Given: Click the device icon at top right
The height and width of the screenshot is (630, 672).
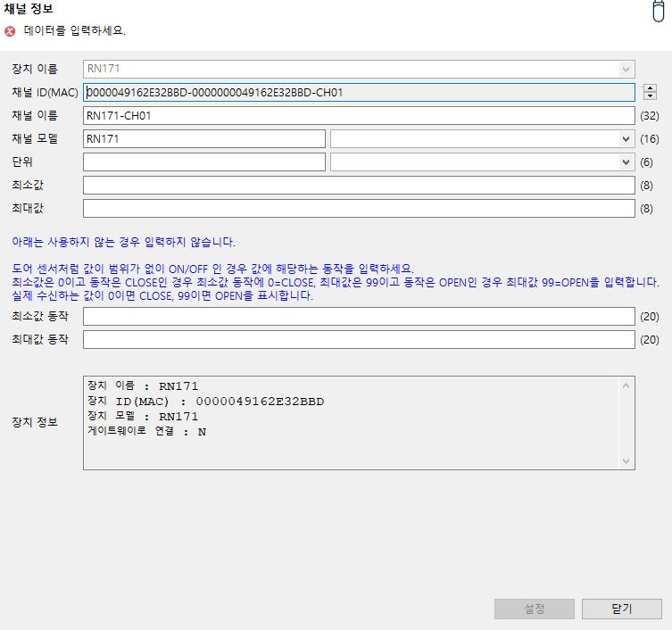Looking at the screenshot, I should (659, 11).
